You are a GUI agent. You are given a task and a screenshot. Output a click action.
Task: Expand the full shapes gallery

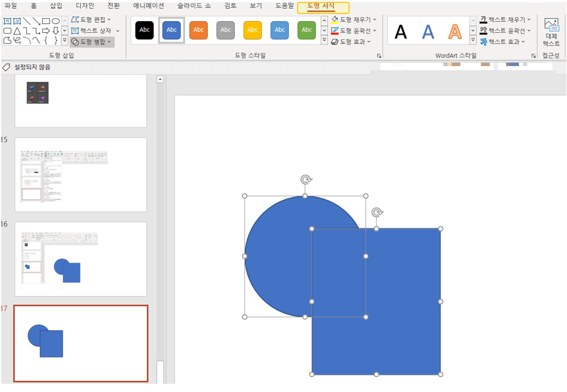pos(65,40)
